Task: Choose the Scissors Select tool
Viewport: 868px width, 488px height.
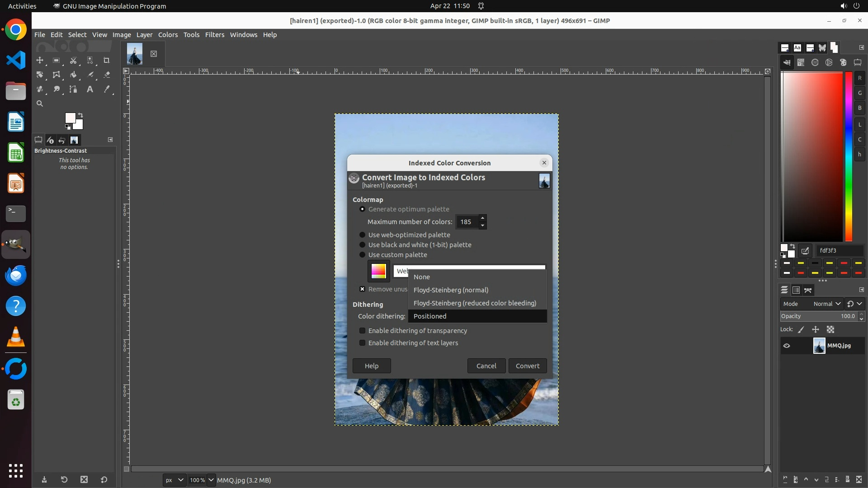Action: 73,60
